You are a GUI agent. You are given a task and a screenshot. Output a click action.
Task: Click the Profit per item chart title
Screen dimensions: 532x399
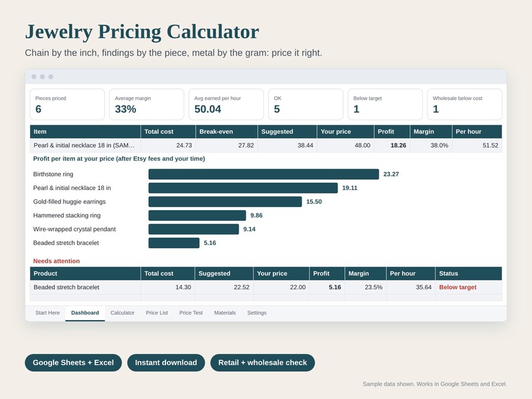tap(119, 159)
